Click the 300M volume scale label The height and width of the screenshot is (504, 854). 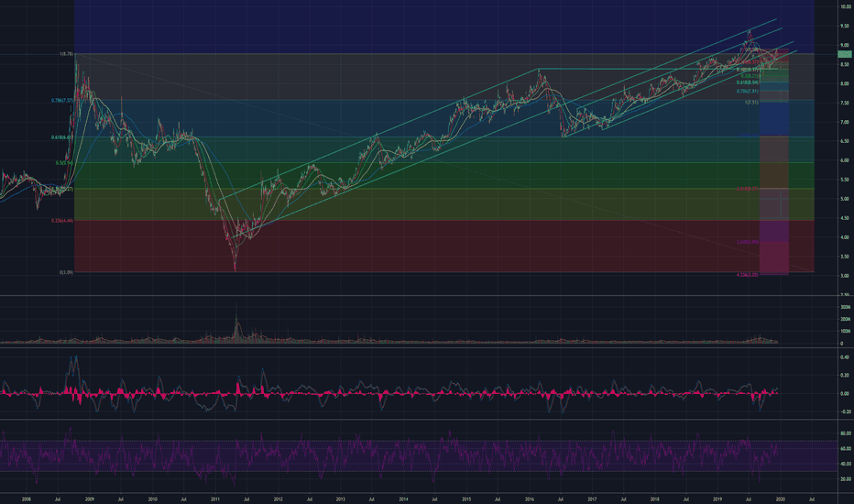click(x=846, y=308)
